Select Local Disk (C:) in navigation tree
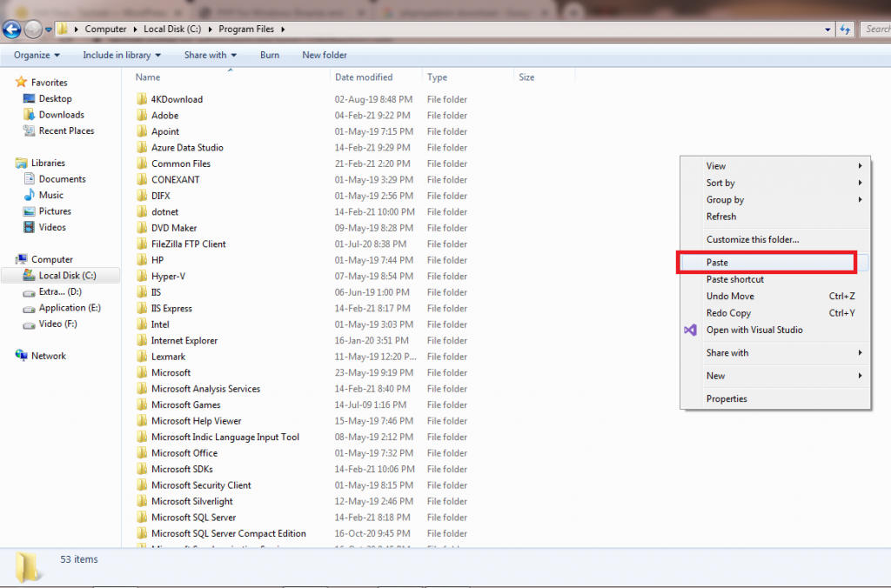Image resolution: width=891 pixels, height=588 pixels. pos(67,276)
